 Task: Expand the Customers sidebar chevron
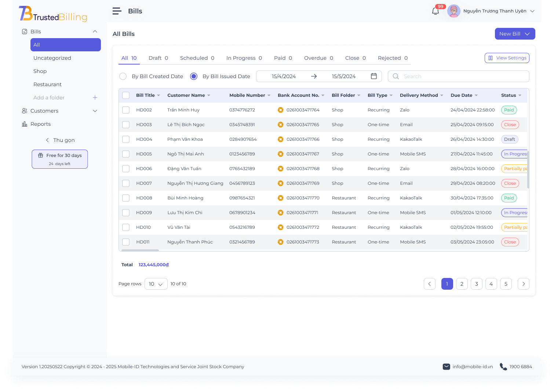point(95,111)
